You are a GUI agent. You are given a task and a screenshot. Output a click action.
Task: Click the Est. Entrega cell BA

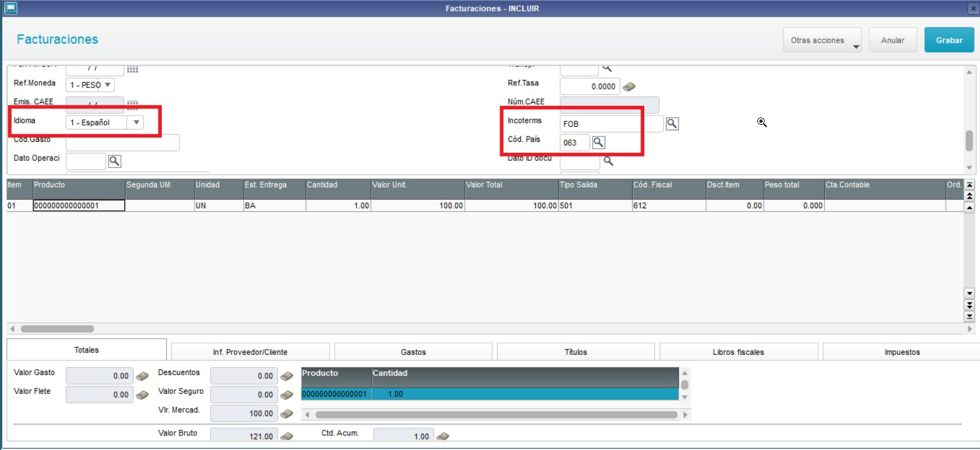click(x=274, y=206)
